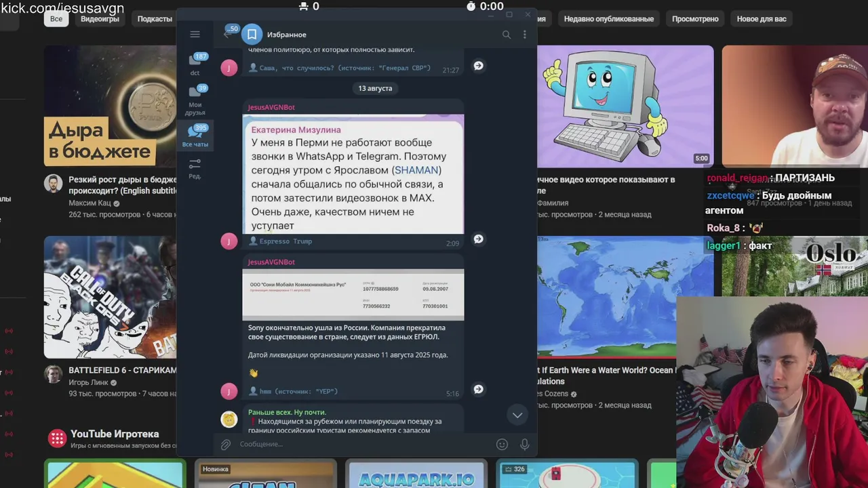The width and height of the screenshot is (868, 488).
Task: Search within the Избранное chat
Action: [506, 35]
